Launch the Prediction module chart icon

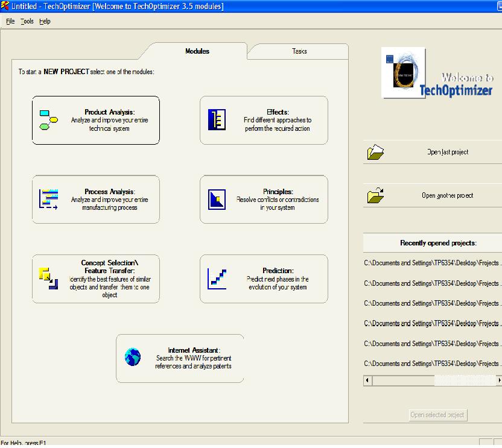coord(217,279)
